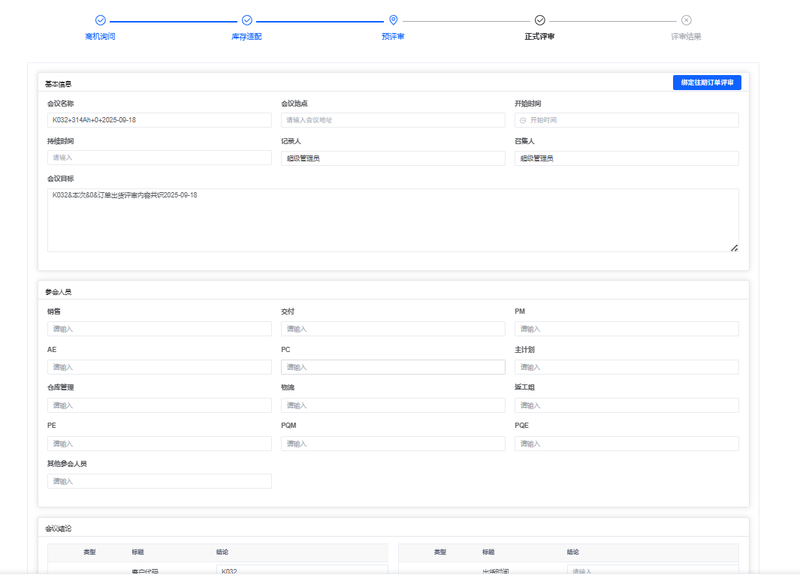Click the 会议目标 field label
Image resolution: width=800 pixels, height=581 pixels.
tap(61, 179)
